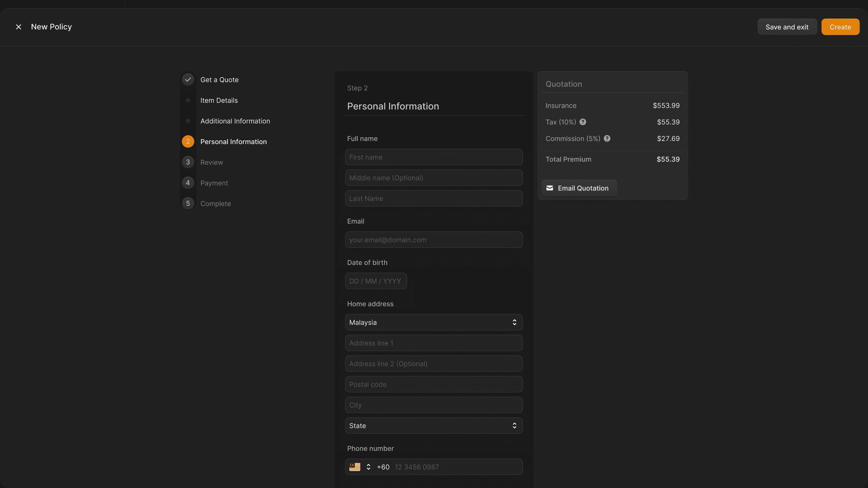The height and width of the screenshot is (488, 868).
Task: Click the Malaysia flag in phone field
Action: pos(354,467)
